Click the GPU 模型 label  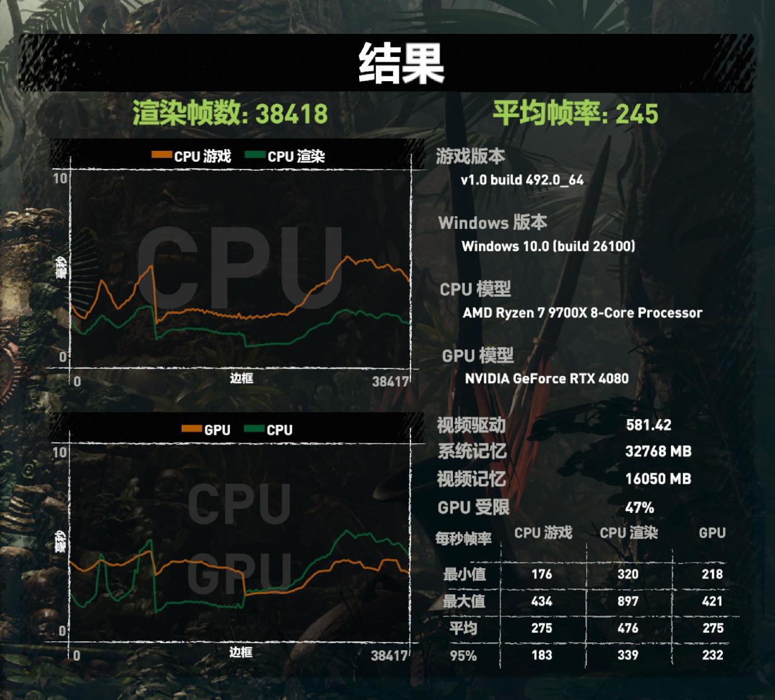click(478, 355)
